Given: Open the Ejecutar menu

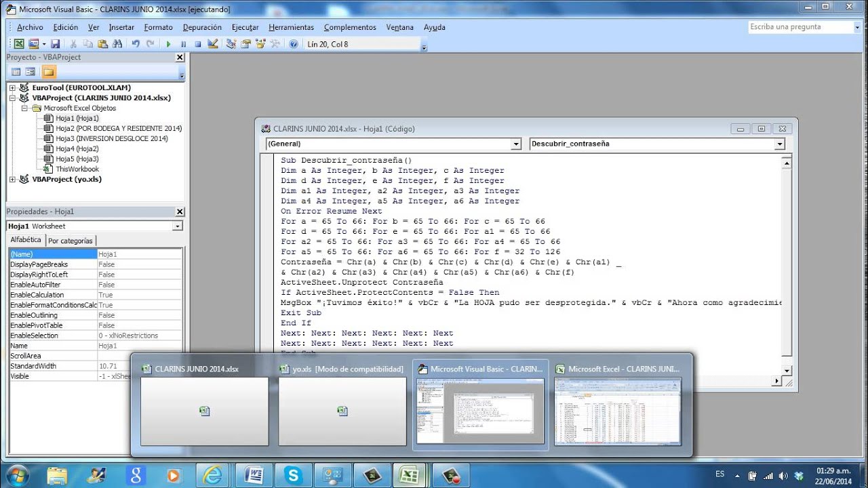Looking at the screenshot, I should (245, 27).
